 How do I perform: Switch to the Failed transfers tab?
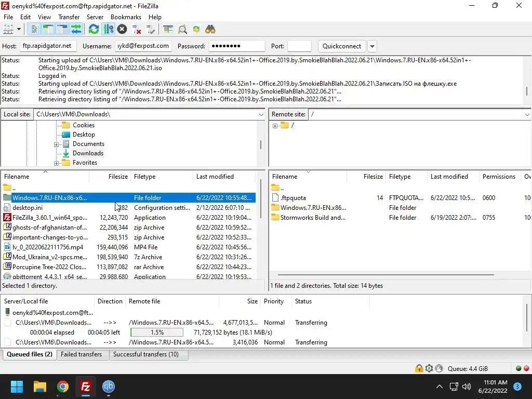[81, 354]
